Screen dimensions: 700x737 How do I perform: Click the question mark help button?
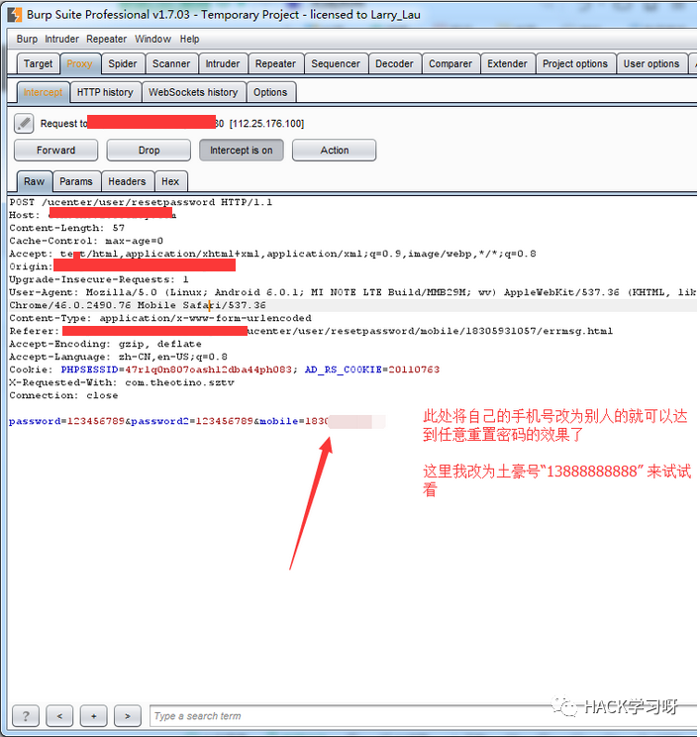[26, 716]
